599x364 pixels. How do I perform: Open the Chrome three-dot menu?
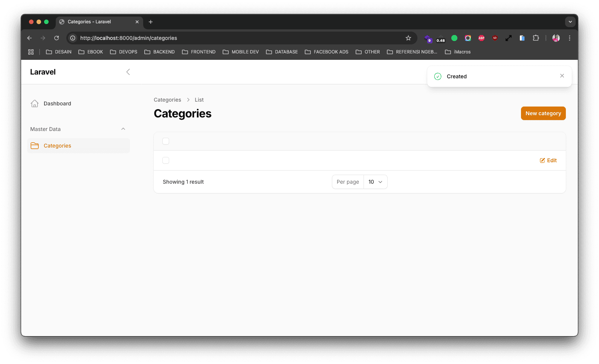(569, 38)
